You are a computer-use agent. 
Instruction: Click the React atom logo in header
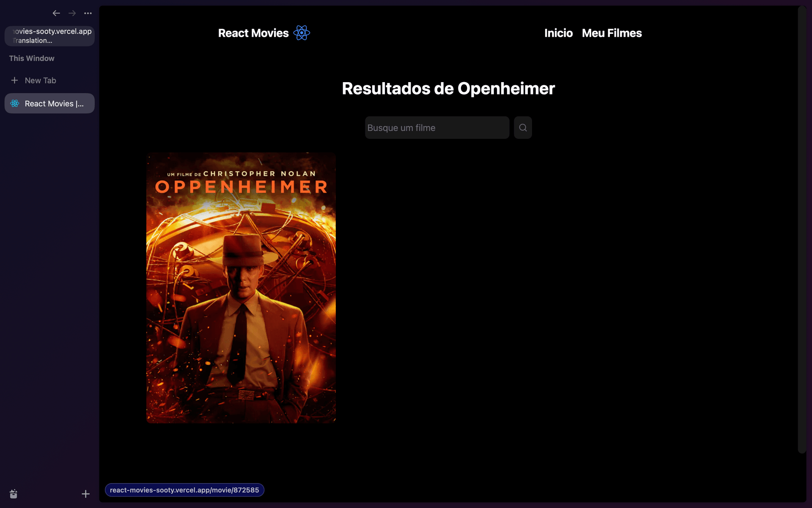pos(302,33)
